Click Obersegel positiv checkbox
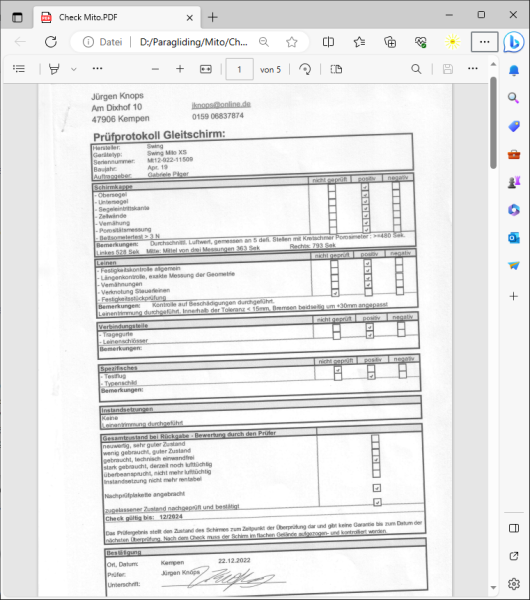This screenshot has width=530, height=600. coord(365,187)
